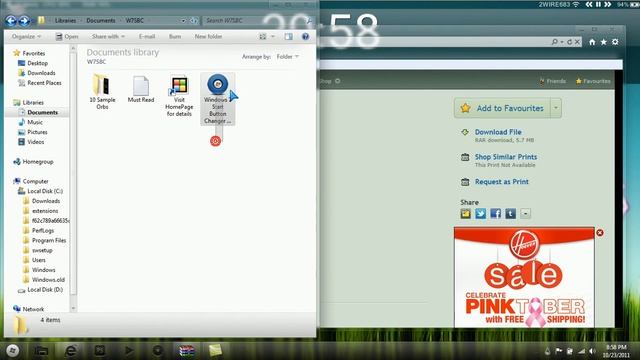Share via the Twitter icon

coord(480,213)
